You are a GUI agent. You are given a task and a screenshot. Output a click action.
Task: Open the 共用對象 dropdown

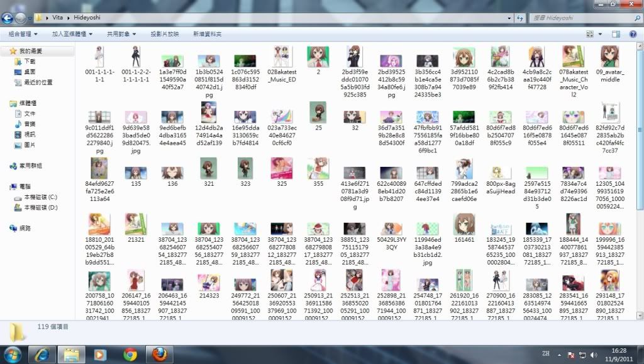(121, 34)
